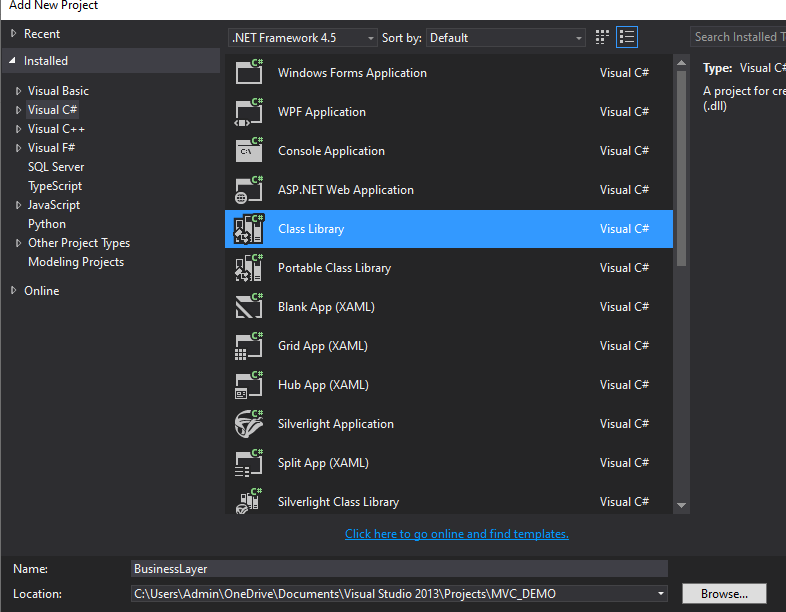Select the Visual C# tree label
Image resolution: width=786 pixels, height=612 pixels.
[x=52, y=110]
